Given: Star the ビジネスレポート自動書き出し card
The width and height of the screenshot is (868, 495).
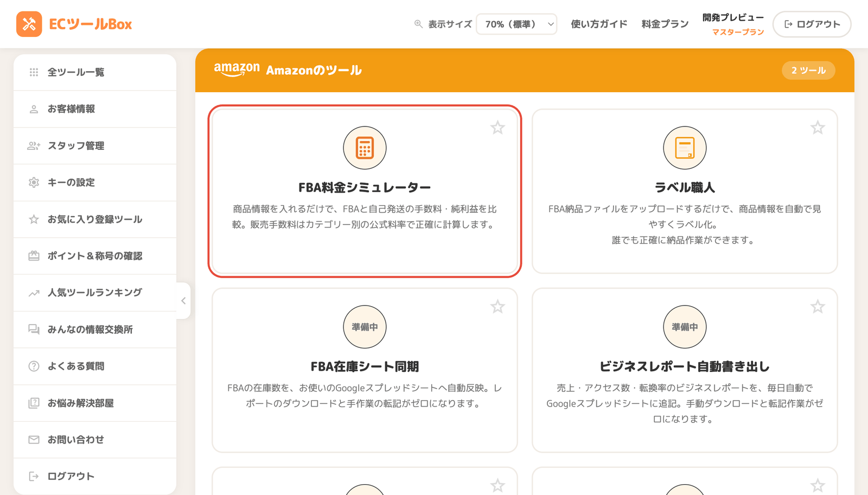Looking at the screenshot, I should click(x=818, y=307).
